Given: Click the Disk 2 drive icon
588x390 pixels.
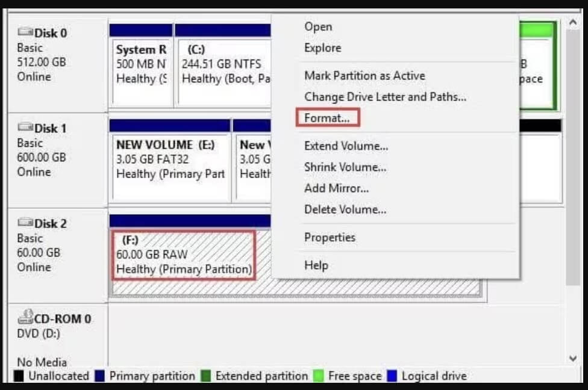Looking at the screenshot, I should tap(25, 223).
